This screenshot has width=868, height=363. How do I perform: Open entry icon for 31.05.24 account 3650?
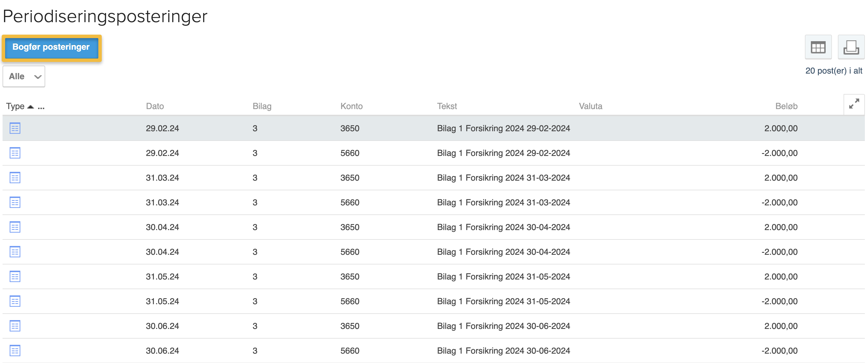coord(15,277)
